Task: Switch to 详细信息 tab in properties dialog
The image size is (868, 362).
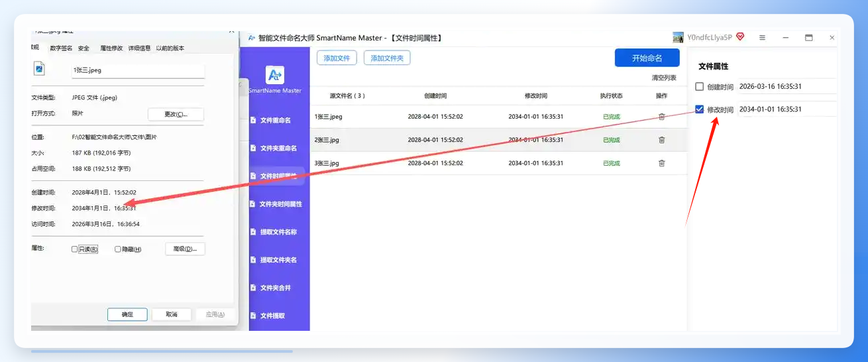Action: (139, 48)
